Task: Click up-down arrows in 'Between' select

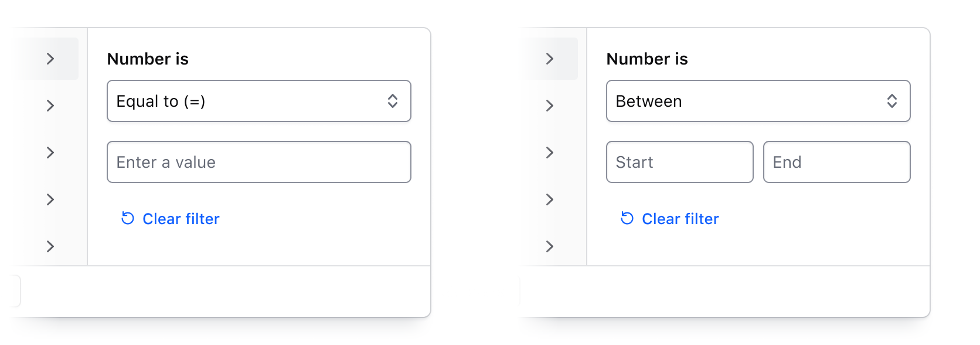Action: click(892, 101)
